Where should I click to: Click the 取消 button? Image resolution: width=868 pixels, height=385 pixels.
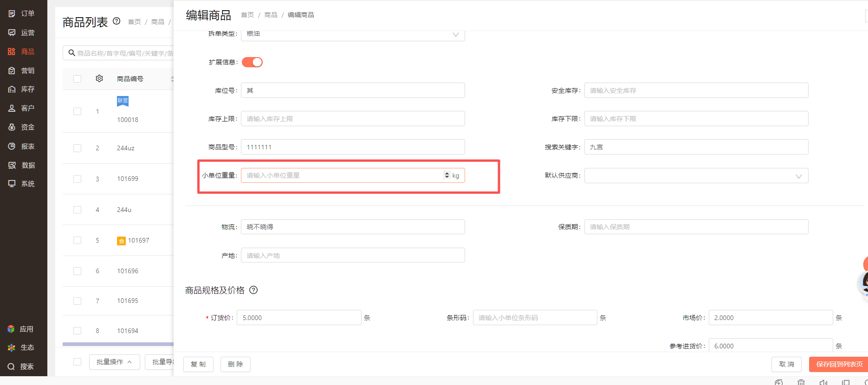pyautogui.click(x=786, y=364)
